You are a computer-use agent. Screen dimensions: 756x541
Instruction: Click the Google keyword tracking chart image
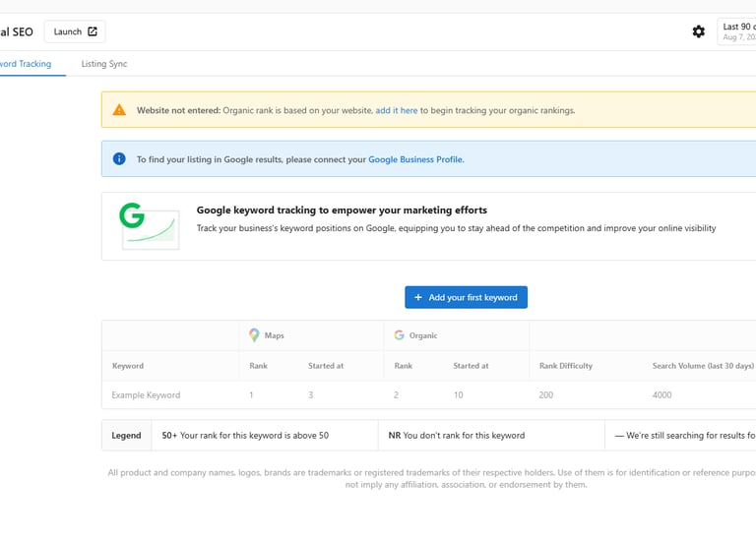149,226
